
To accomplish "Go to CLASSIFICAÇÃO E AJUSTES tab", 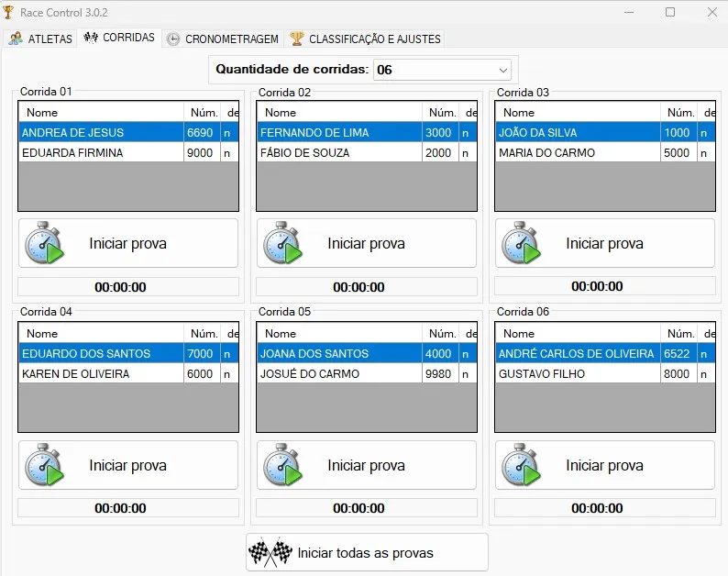I will click(x=366, y=39).
